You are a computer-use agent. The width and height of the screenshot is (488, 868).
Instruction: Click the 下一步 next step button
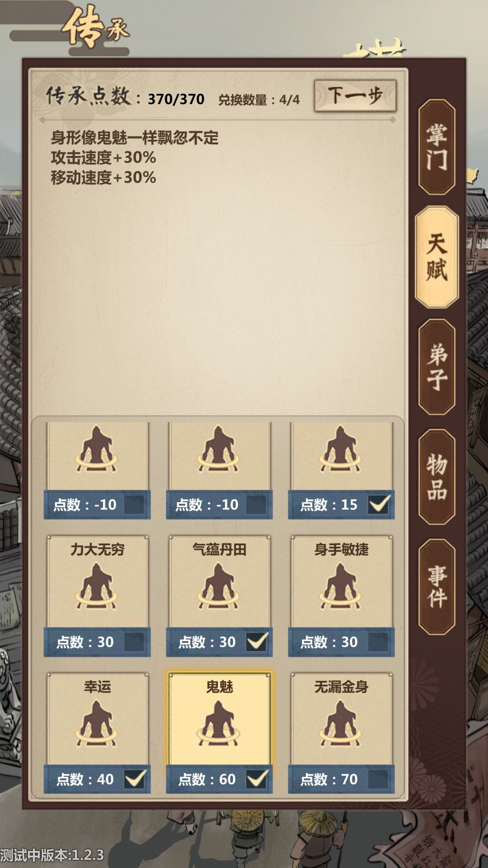(355, 96)
